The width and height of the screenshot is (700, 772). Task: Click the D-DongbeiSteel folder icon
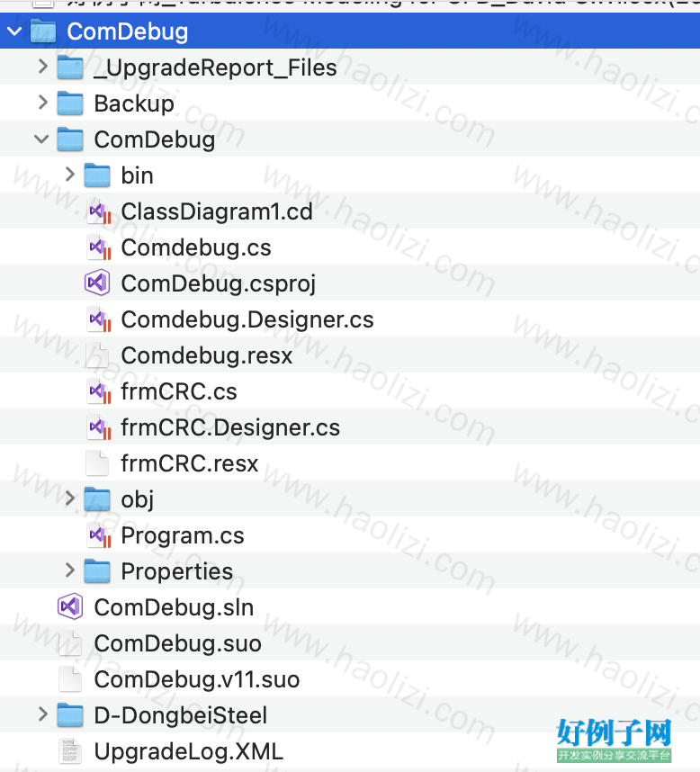pyautogui.click(x=70, y=715)
